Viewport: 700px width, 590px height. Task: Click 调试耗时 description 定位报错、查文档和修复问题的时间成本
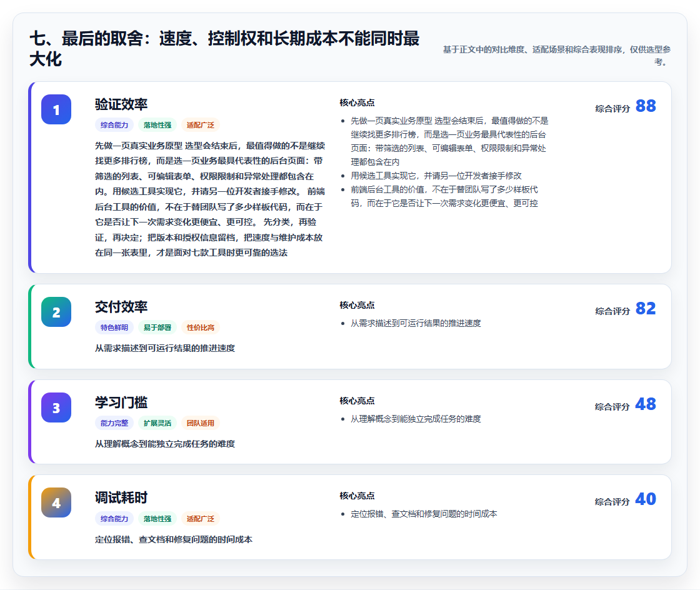(174, 539)
